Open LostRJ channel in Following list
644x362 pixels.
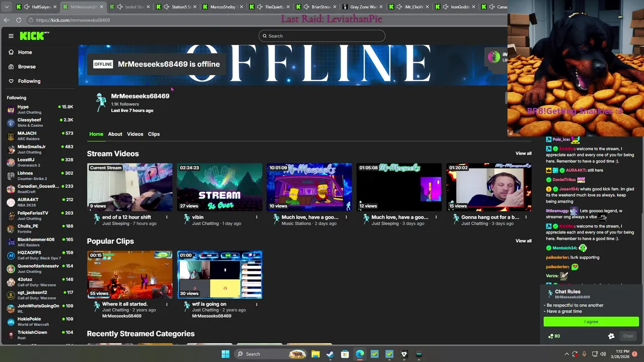pyautogui.click(x=40, y=162)
